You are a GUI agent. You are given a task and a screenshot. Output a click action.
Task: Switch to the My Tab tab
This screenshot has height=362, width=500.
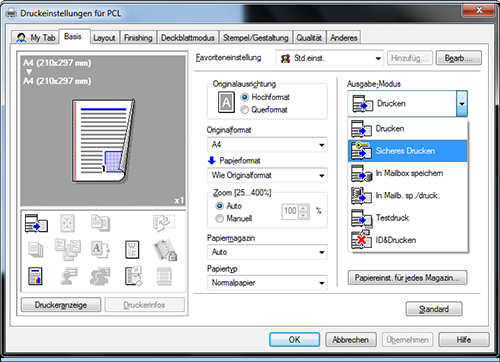point(35,37)
